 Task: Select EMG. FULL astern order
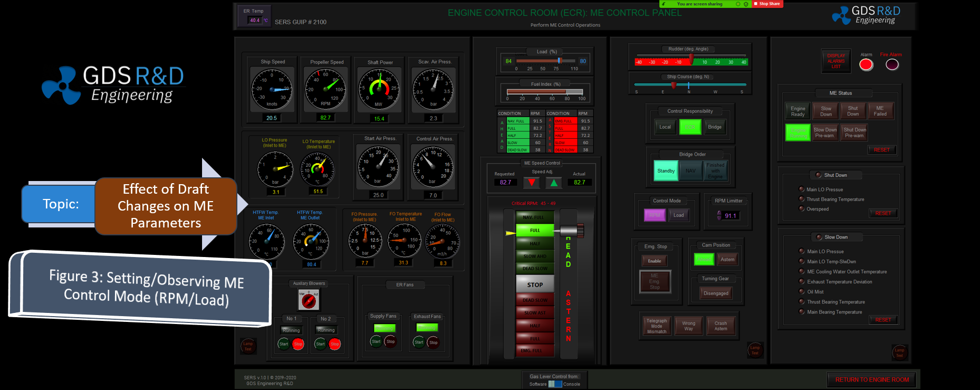tap(535, 350)
